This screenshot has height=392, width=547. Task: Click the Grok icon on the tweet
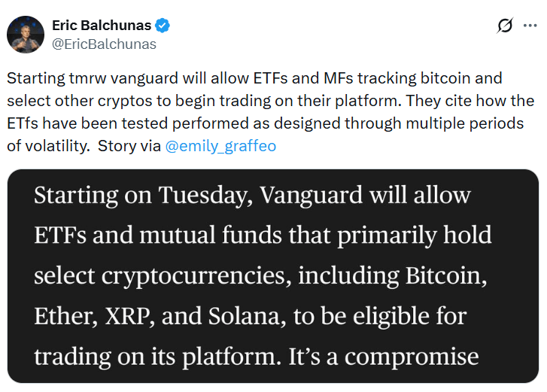[x=506, y=26]
